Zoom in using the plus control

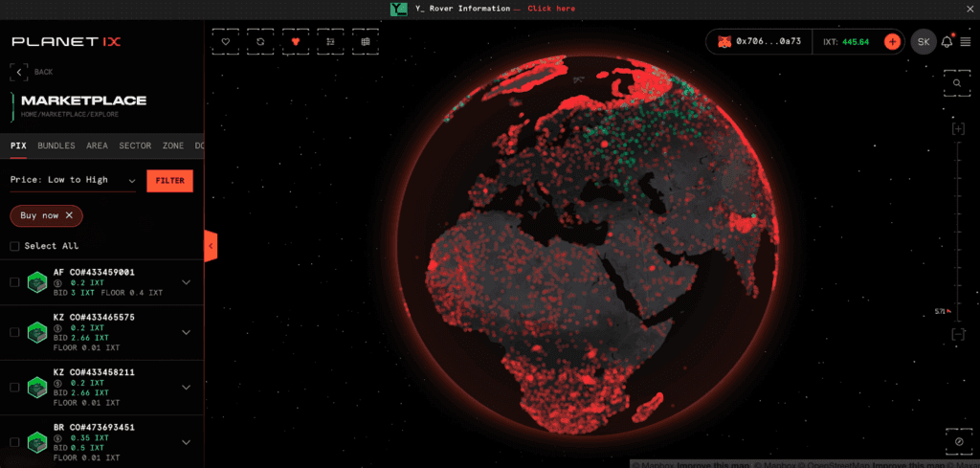[958, 129]
